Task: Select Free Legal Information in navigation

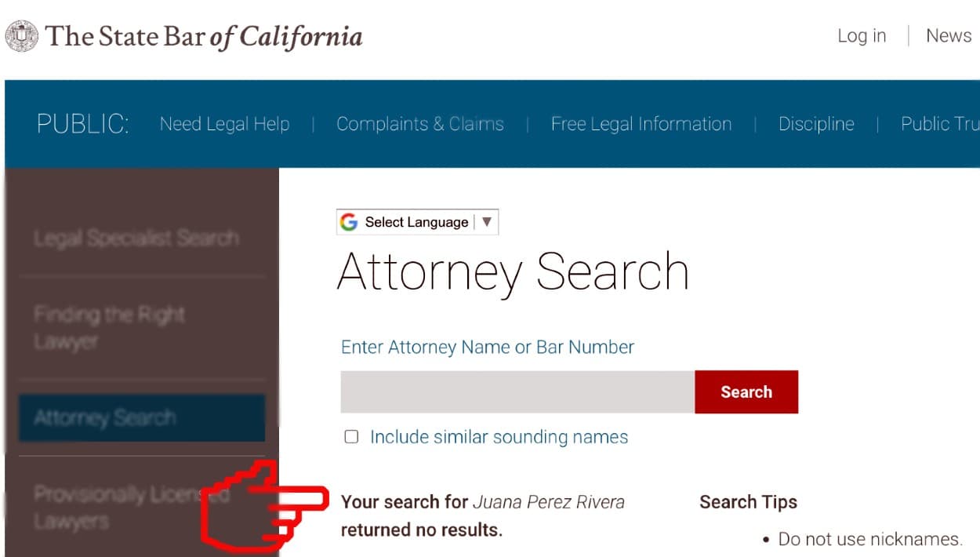Action: click(x=641, y=124)
